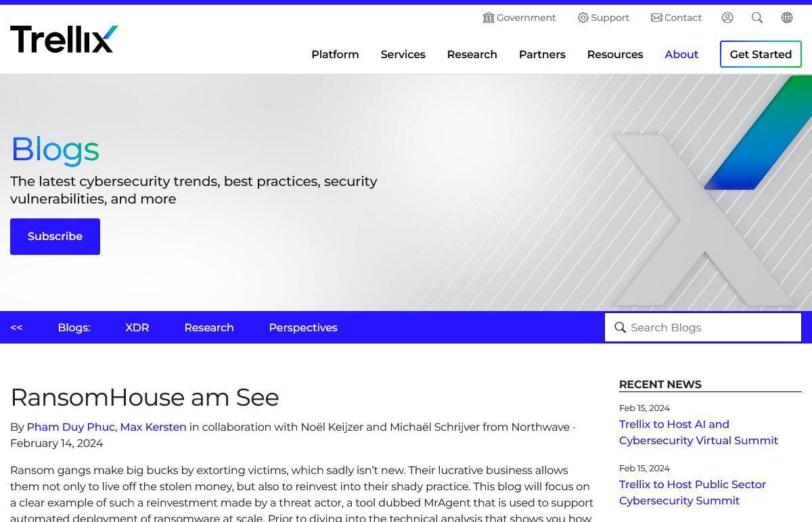Select the XDR blog category
The height and width of the screenshot is (522, 812).
pyautogui.click(x=137, y=327)
